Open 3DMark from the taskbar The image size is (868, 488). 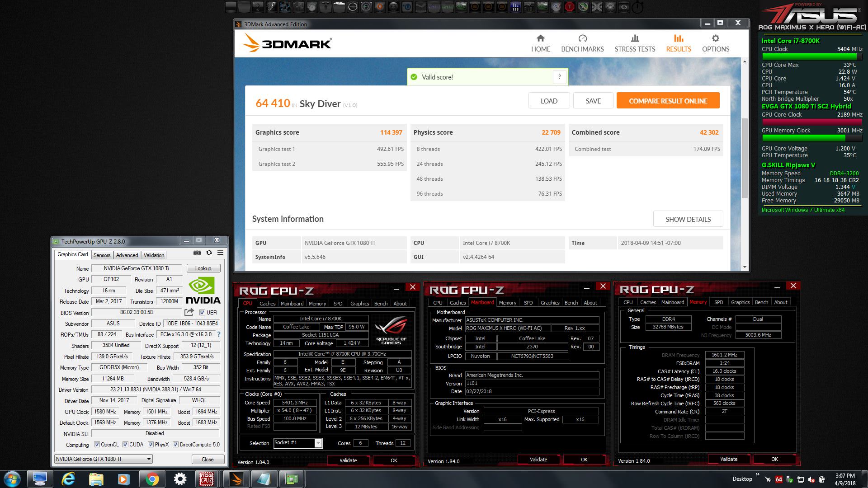[x=236, y=479]
